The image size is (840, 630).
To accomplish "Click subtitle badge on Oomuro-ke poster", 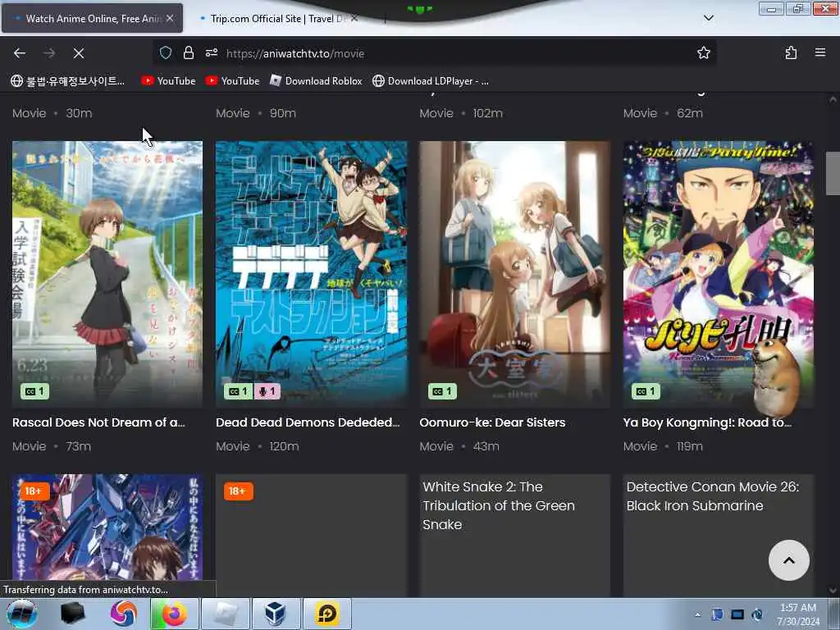I will coord(442,391).
